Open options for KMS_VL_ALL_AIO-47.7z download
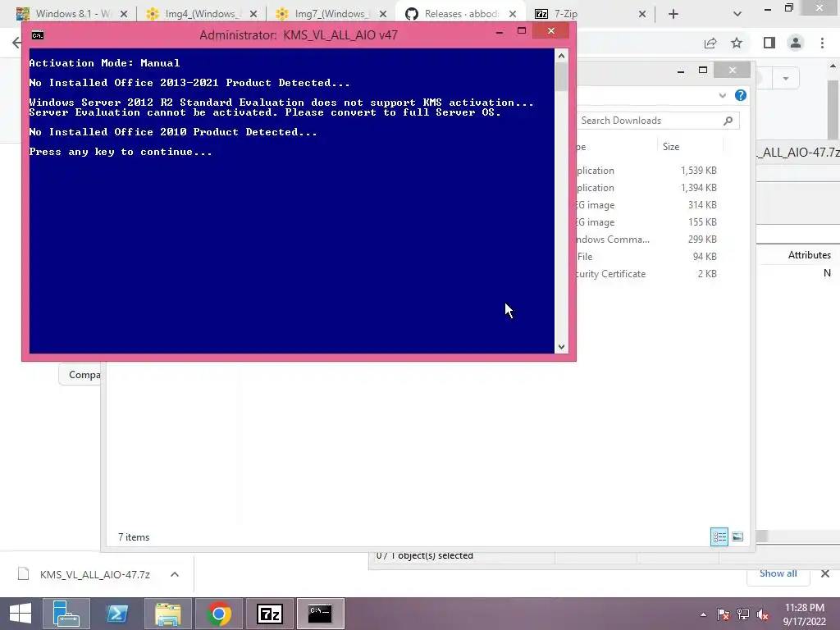Viewport: 840px width, 630px height. [175, 574]
